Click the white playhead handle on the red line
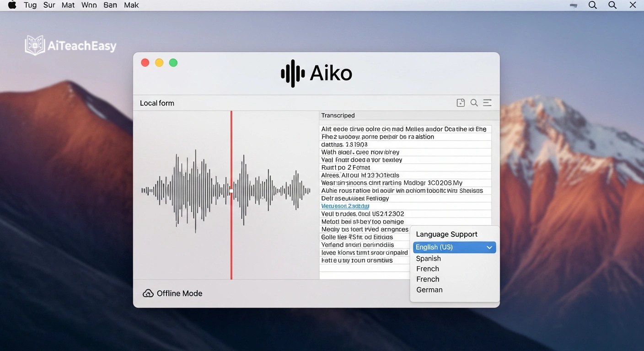The height and width of the screenshot is (351, 644). tap(231, 191)
